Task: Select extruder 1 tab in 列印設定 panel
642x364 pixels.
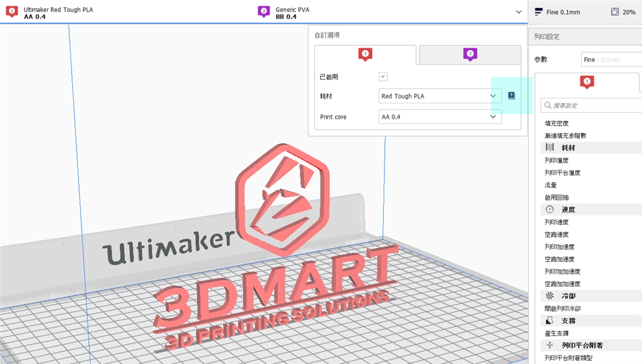Action: pyautogui.click(x=587, y=82)
